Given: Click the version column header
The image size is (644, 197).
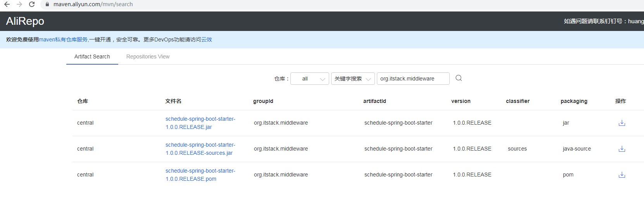Looking at the screenshot, I should [x=461, y=101].
